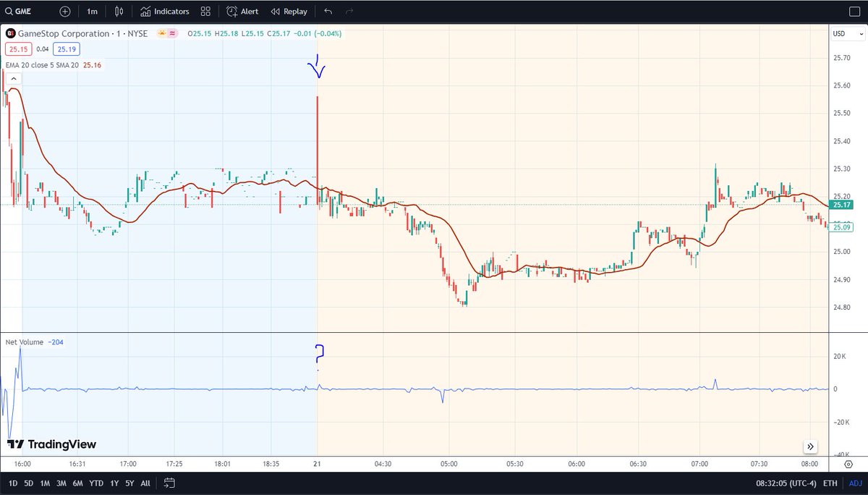Click the GameStop logo icon in legend
Viewport: 868px width, 495px height.
click(9, 33)
